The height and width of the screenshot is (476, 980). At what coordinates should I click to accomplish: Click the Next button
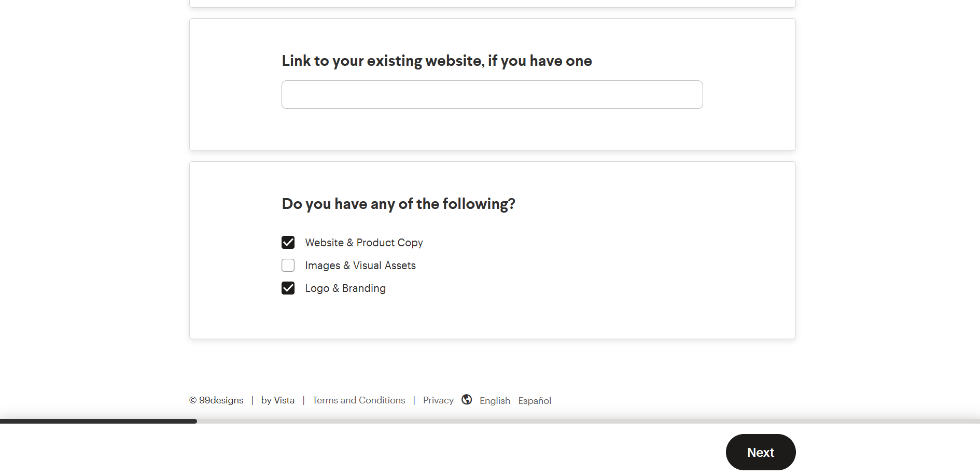tap(761, 452)
